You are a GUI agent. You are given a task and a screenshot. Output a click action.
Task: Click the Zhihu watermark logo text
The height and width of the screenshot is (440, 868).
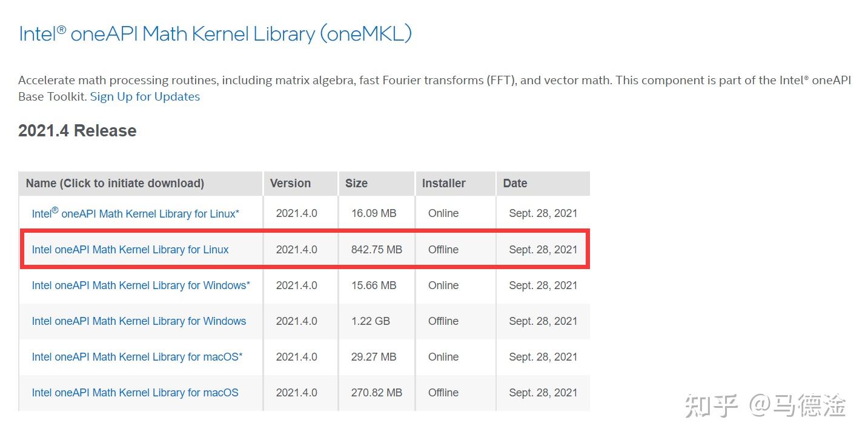712,406
